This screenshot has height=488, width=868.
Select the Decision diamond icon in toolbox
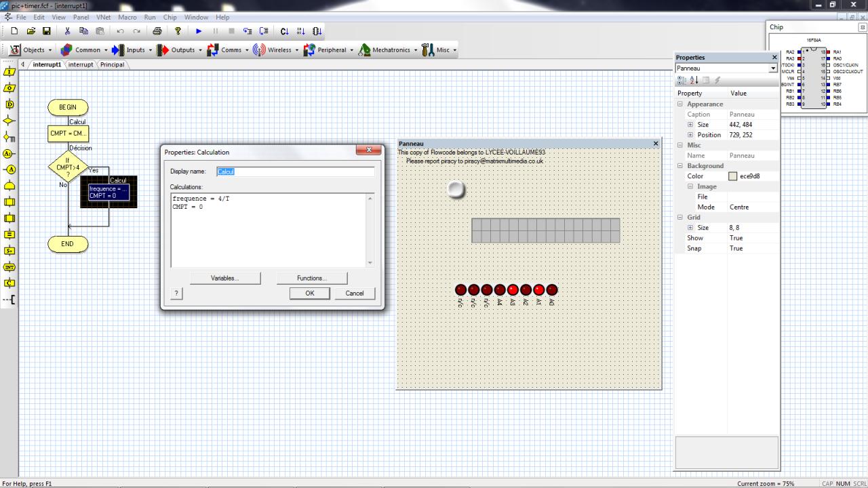point(9,121)
